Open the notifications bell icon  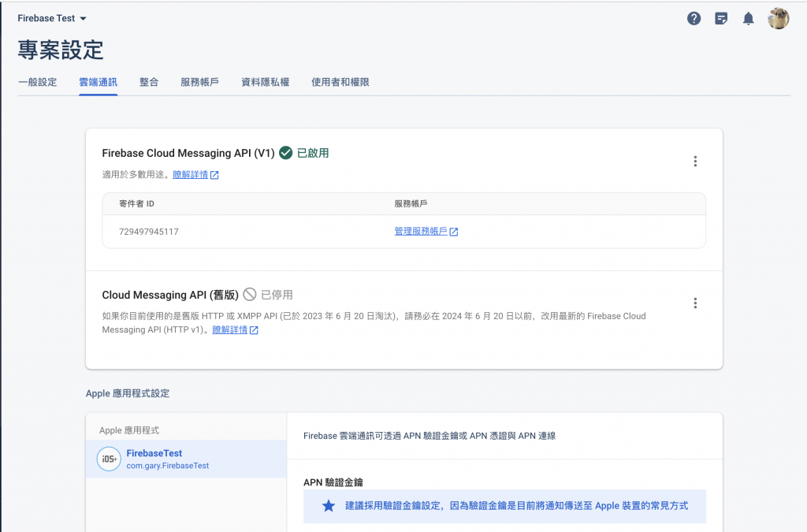coord(749,19)
